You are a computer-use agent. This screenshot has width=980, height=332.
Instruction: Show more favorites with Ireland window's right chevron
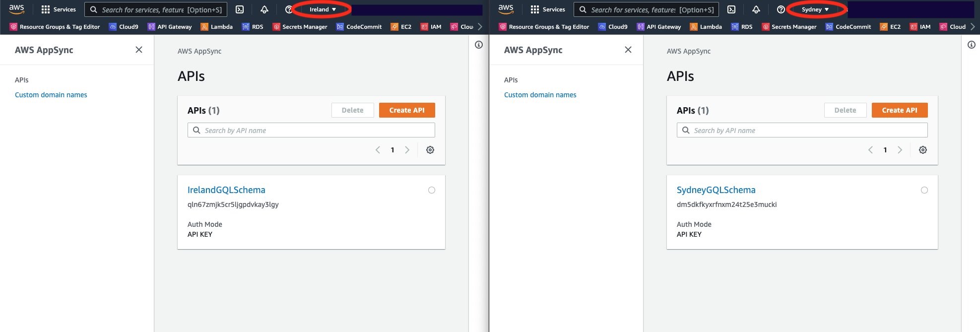[480, 27]
